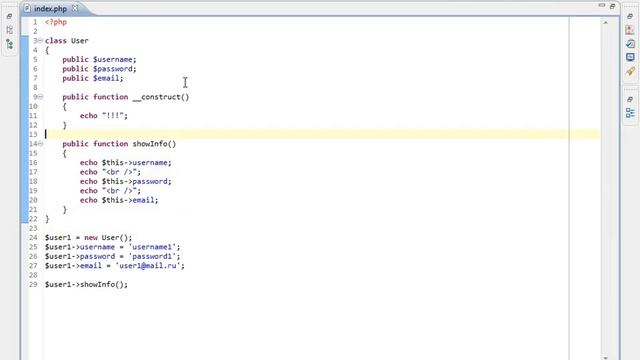Image resolution: width=640 pixels, height=360 pixels.
Task: Place cursor on 'class User' declaration
Action: tap(67, 41)
